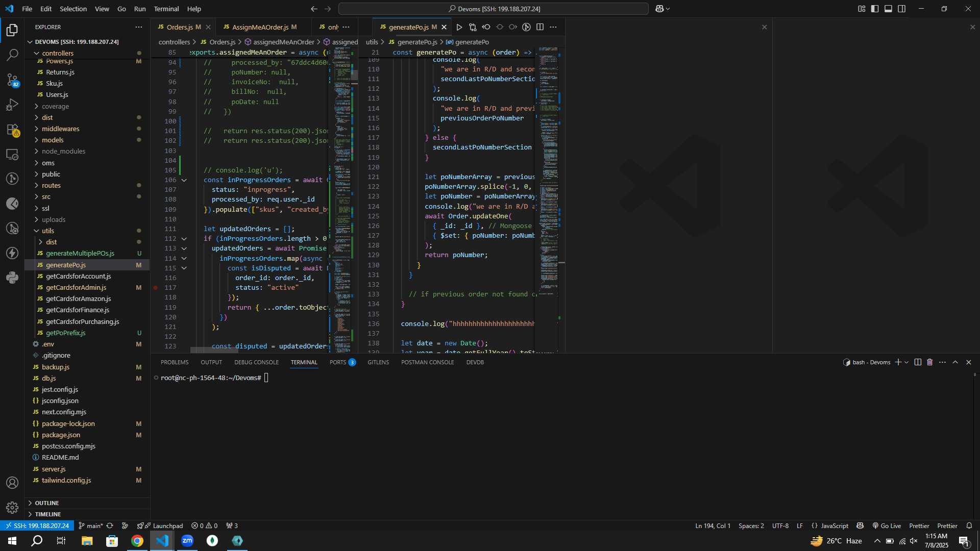Open the Search view in activity bar
This screenshot has width=980, height=551.
pyautogui.click(x=12, y=55)
